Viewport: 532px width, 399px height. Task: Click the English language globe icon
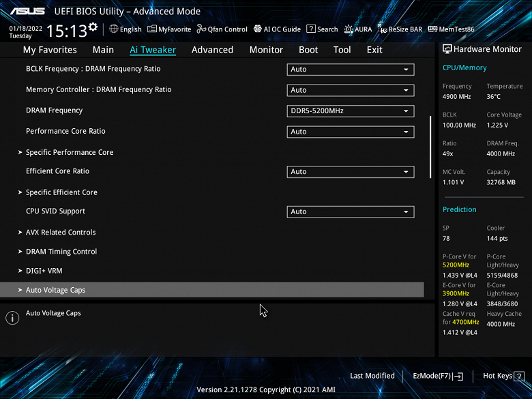click(114, 29)
